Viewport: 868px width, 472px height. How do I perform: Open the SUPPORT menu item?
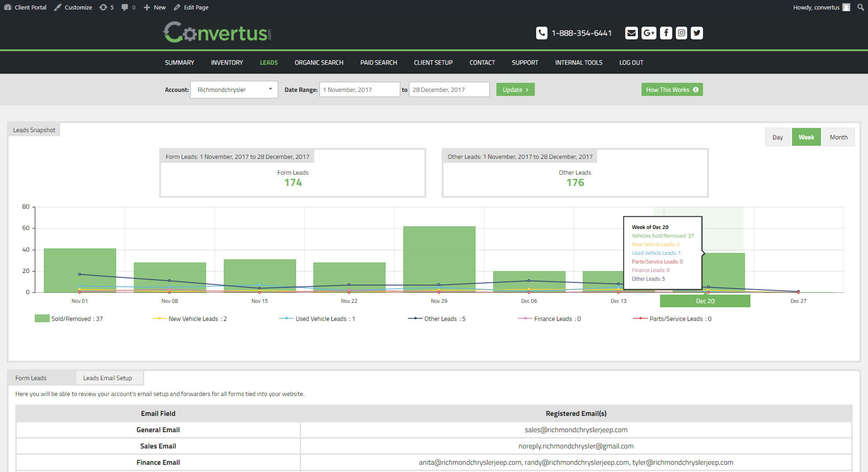(525, 62)
